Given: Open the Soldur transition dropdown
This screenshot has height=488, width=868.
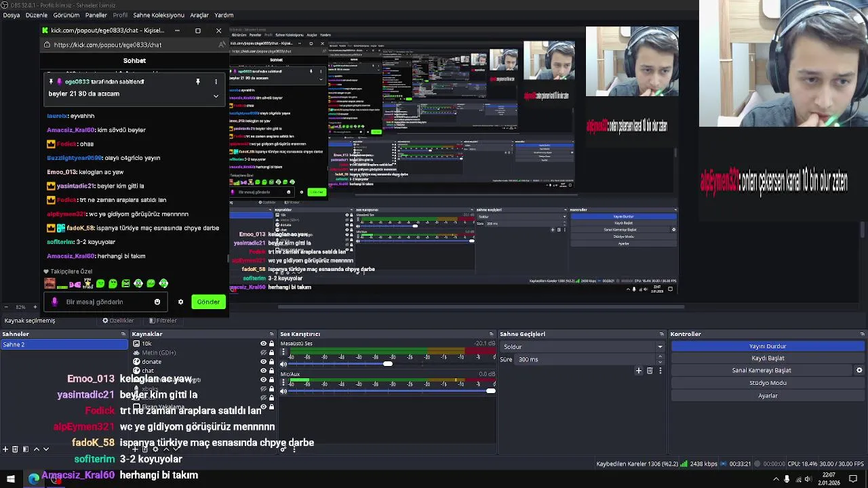Looking at the screenshot, I should click(582, 346).
